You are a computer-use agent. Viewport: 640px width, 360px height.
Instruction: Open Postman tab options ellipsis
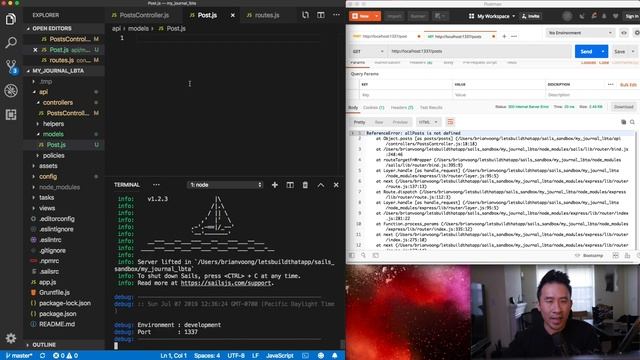point(514,36)
